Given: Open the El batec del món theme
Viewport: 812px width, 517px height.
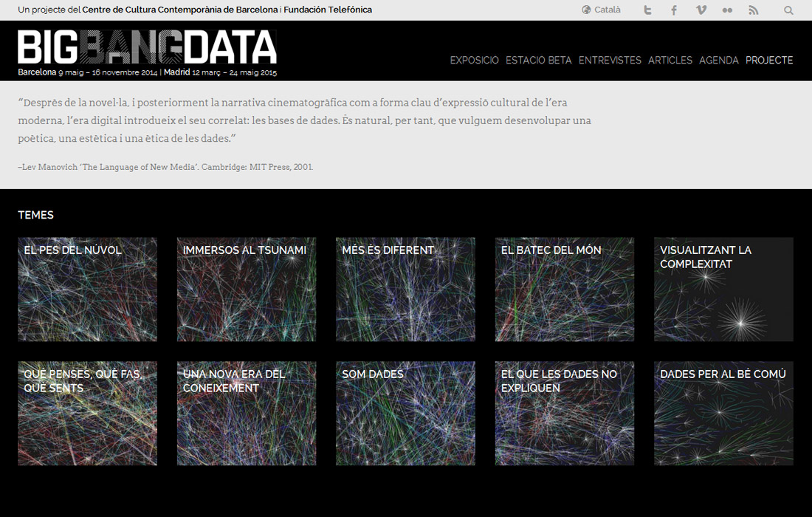Looking at the screenshot, I should tap(565, 289).
